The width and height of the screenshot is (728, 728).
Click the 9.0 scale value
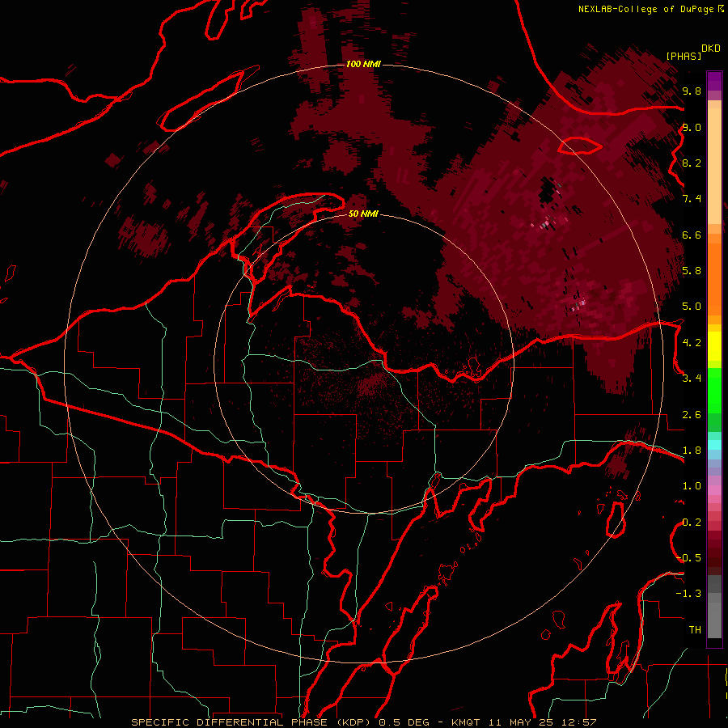[692, 127]
